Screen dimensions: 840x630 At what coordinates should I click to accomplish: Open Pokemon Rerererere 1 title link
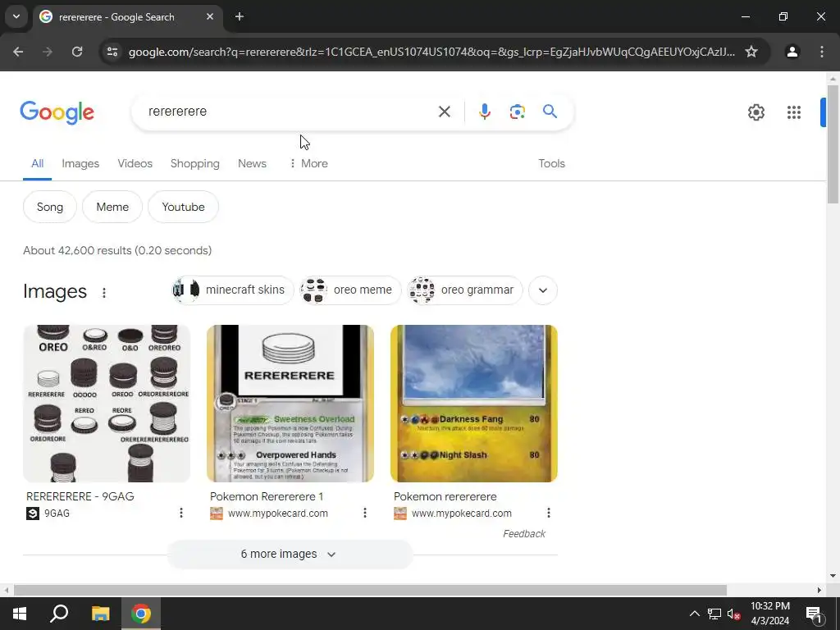(x=267, y=496)
